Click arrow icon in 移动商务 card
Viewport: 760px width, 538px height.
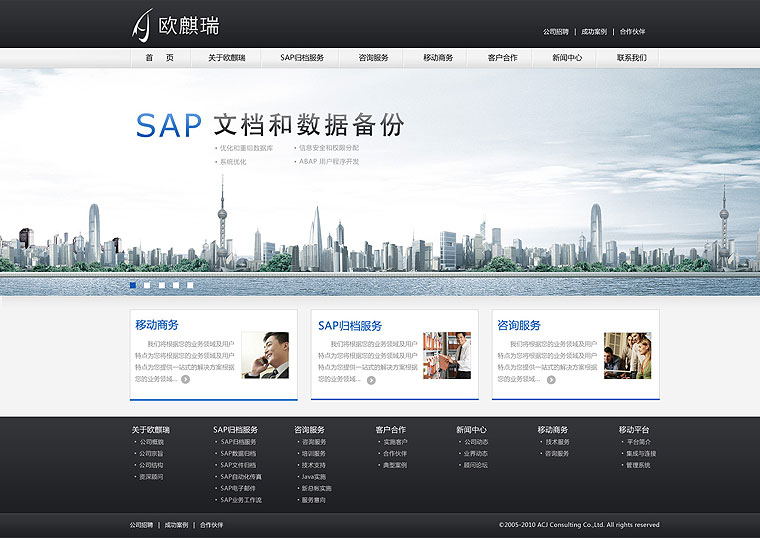coord(185,379)
